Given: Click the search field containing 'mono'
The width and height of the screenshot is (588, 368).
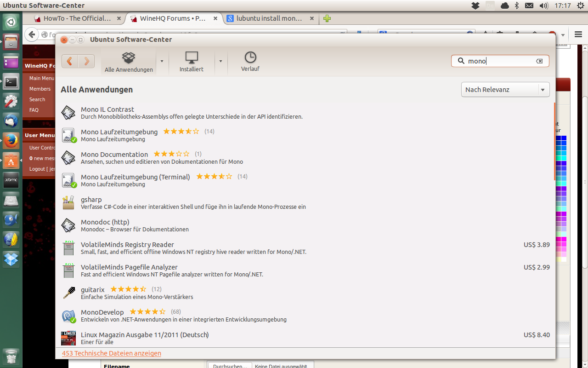Looking at the screenshot, I should point(500,61).
